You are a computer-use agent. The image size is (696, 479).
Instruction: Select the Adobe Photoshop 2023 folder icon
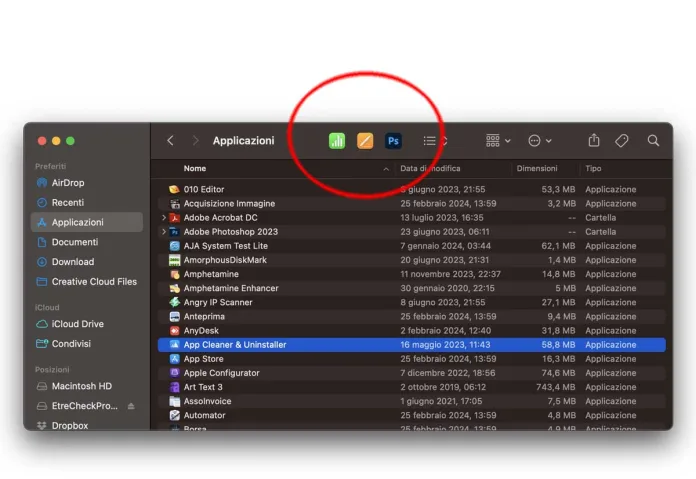[x=174, y=232]
